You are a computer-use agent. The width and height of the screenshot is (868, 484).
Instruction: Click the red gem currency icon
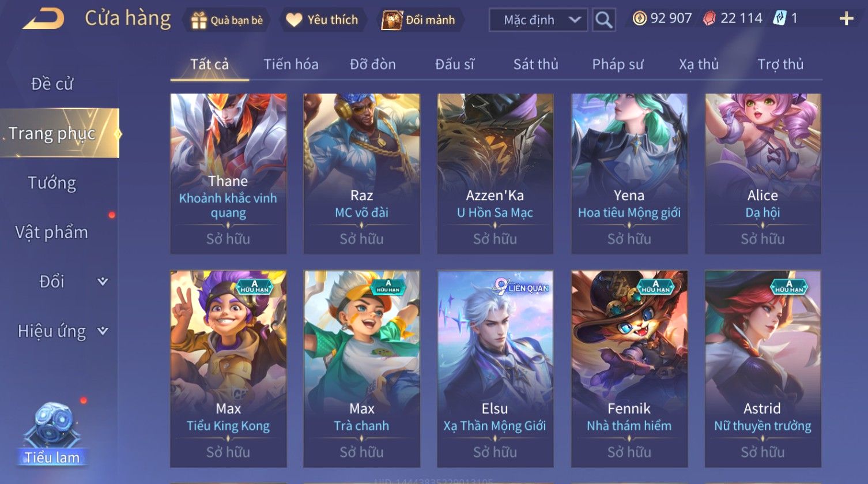coord(710,19)
